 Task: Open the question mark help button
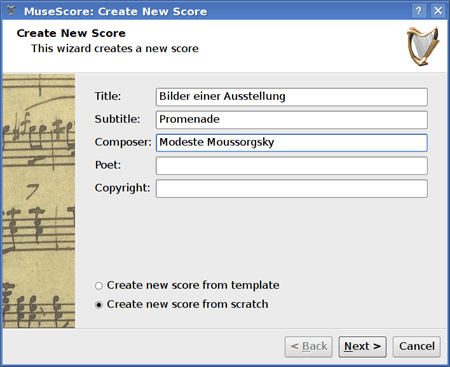pyautogui.click(x=419, y=11)
